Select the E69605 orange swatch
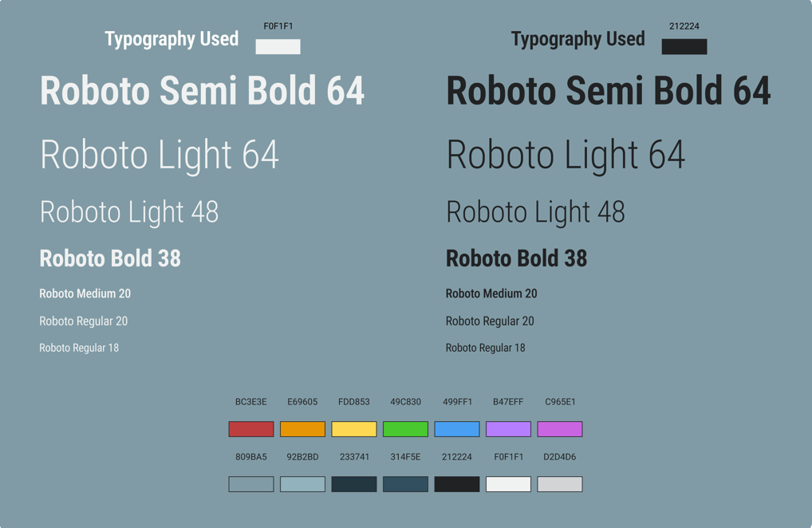This screenshot has height=528, width=812. point(302,429)
